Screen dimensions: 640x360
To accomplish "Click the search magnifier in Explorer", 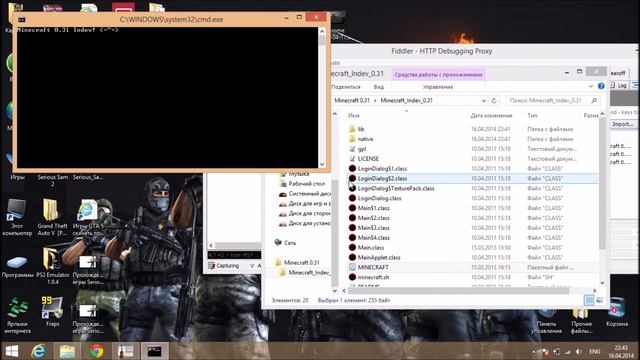I will click(594, 100).
